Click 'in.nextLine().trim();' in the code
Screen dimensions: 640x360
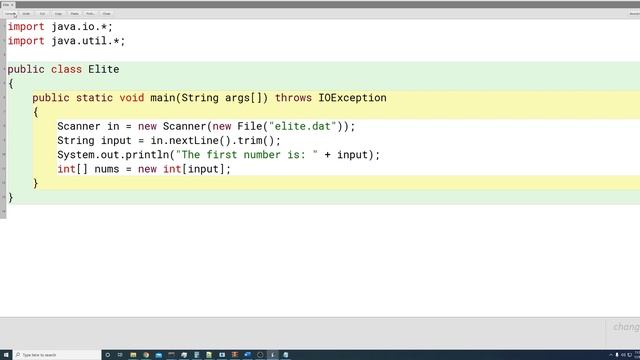216,141
